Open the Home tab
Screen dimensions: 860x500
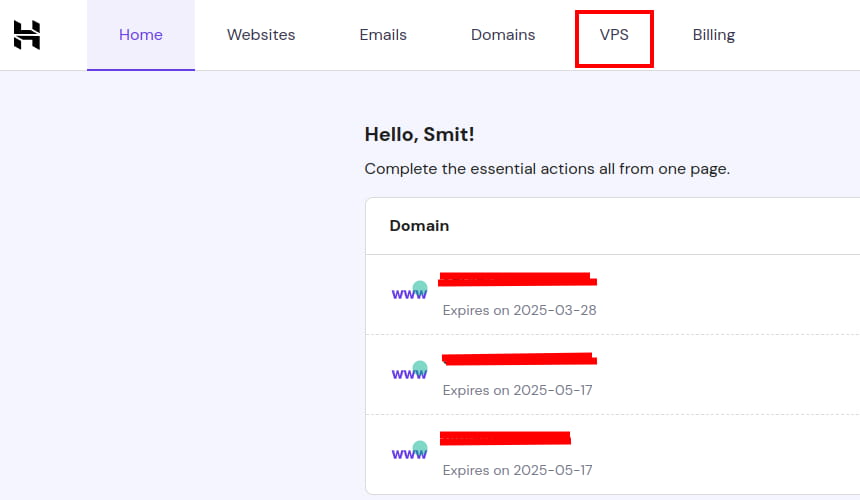coord(141,35)
